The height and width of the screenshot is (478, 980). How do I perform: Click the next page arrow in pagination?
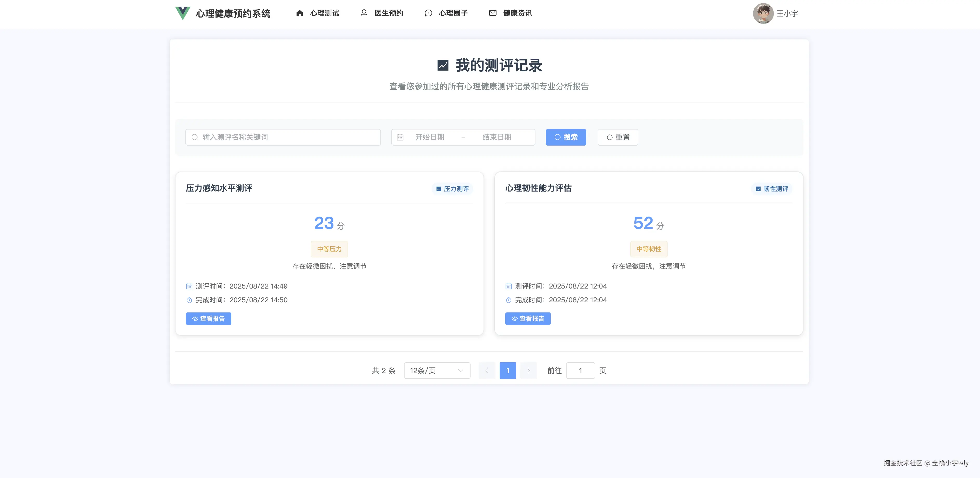point(528,370)
